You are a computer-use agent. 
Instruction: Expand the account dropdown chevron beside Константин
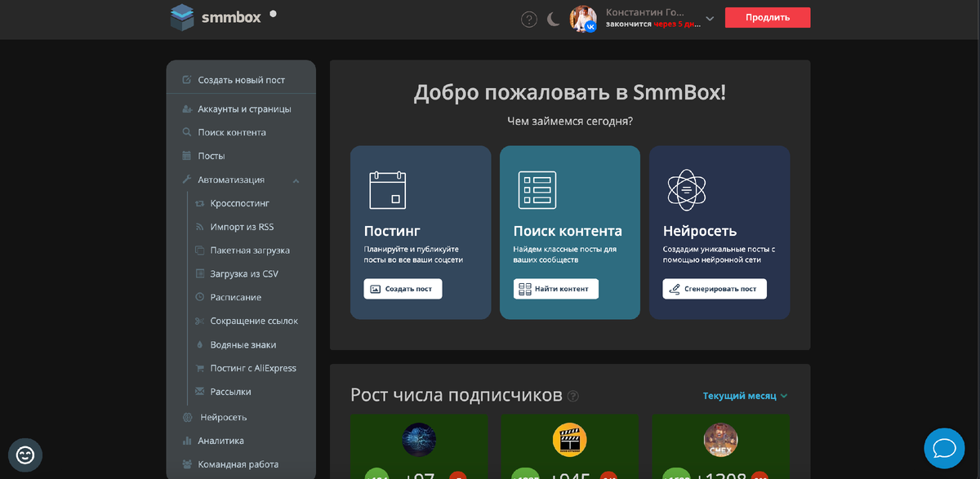pos(710,18)
